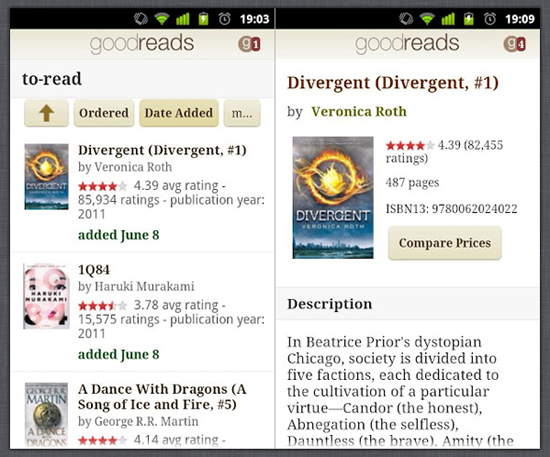Viewport: 550px width, 457px height.
Task: Tap the notification badge showing 1
Action: point(249,44)
